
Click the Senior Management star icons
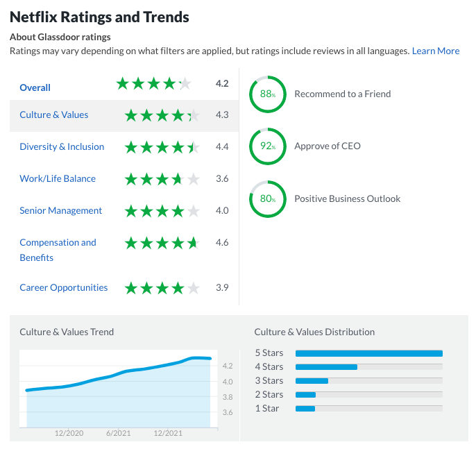tap(162, 211)
